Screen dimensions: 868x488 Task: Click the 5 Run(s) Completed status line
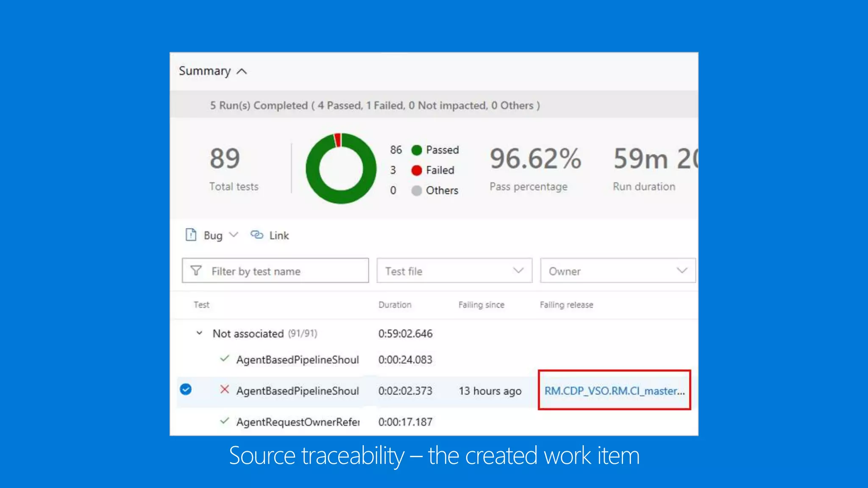point(375,105)
